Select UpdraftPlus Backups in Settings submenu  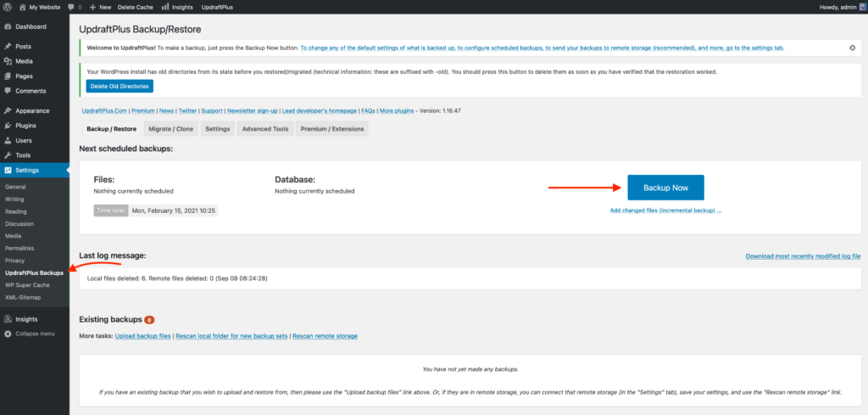34,272
